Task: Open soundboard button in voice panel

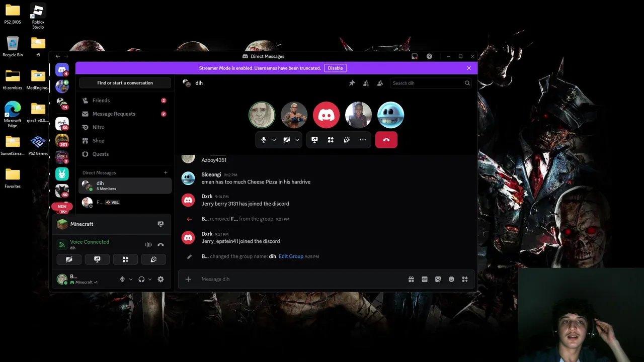Action: [x=153, y=259]
